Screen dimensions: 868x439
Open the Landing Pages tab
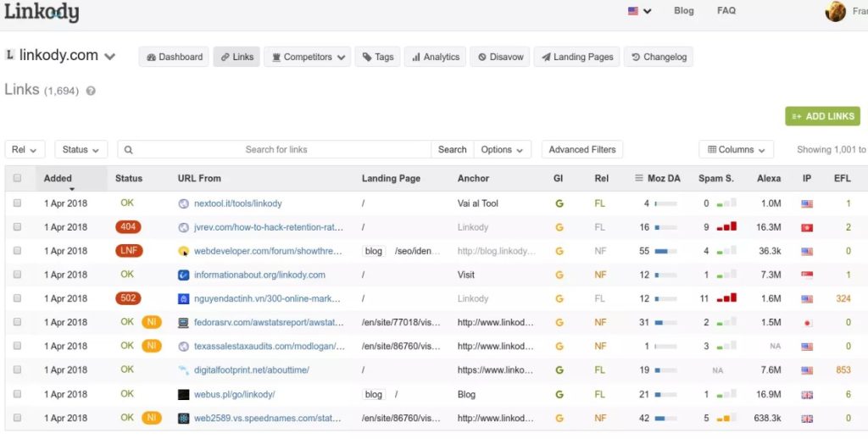[576, 57]
